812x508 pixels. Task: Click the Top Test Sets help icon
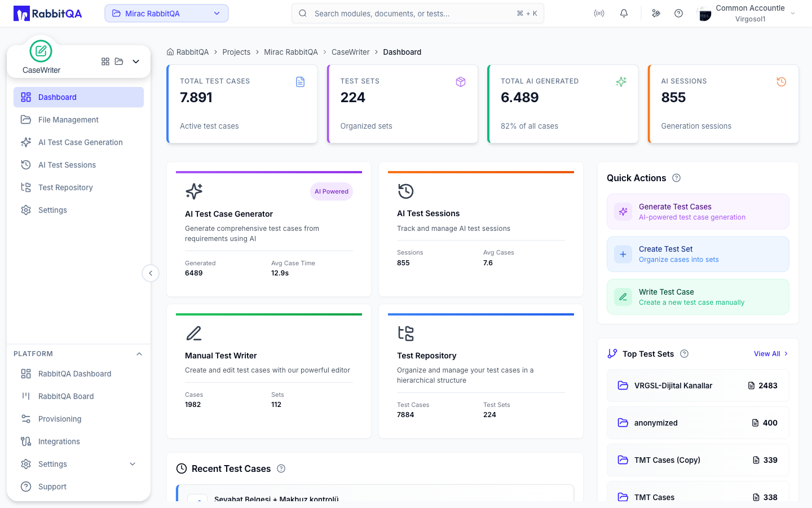[685, 354]
